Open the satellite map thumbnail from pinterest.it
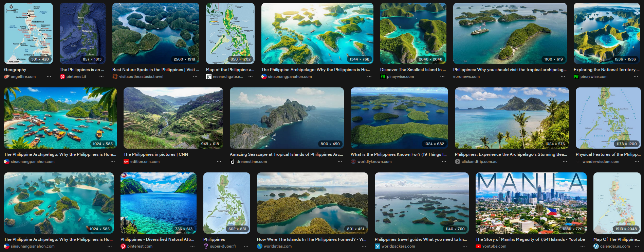 82,33
